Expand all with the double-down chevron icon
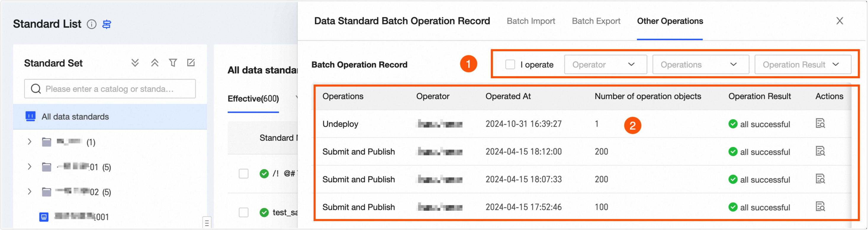Screen dimensions: 868x230 135,63
